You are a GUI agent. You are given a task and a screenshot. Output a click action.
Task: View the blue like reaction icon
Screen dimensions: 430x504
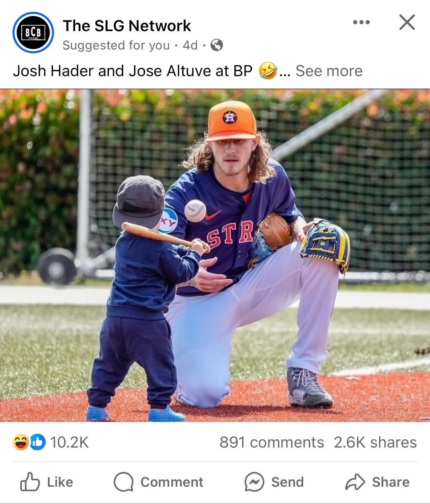coord(38,442)
